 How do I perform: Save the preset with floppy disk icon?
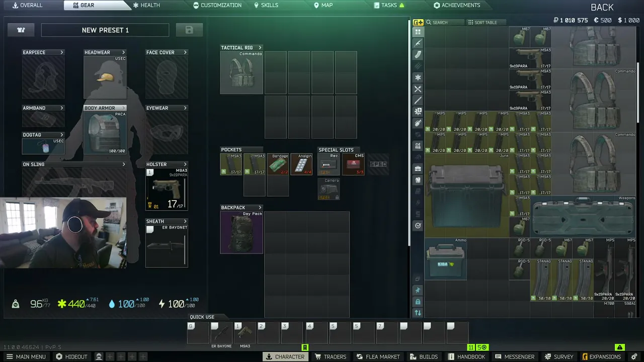coord(189,30)
